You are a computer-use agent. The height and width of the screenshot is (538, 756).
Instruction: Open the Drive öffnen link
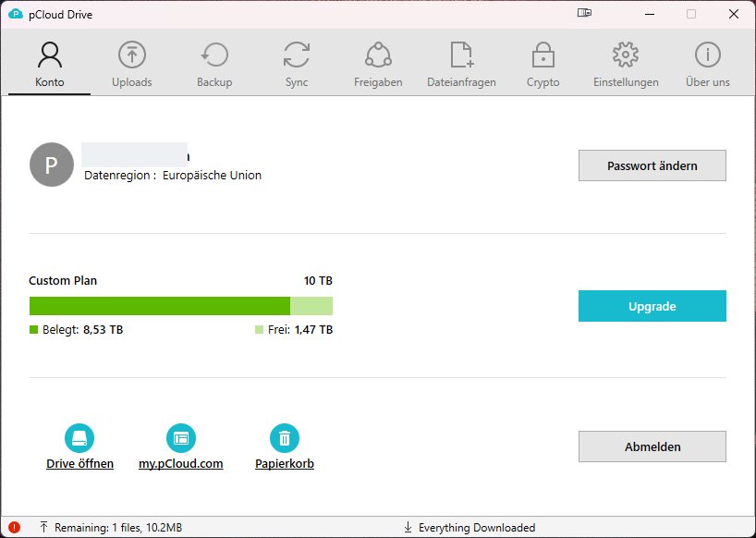[80, 463]
